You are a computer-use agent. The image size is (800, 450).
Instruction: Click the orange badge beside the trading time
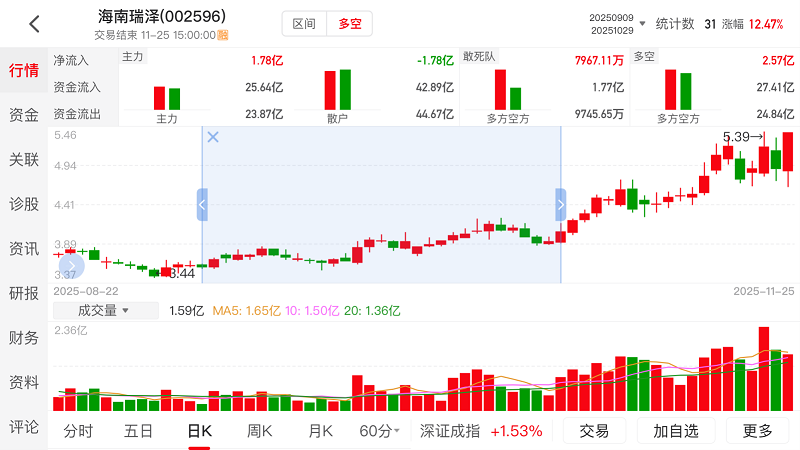(x=223, y=35)
